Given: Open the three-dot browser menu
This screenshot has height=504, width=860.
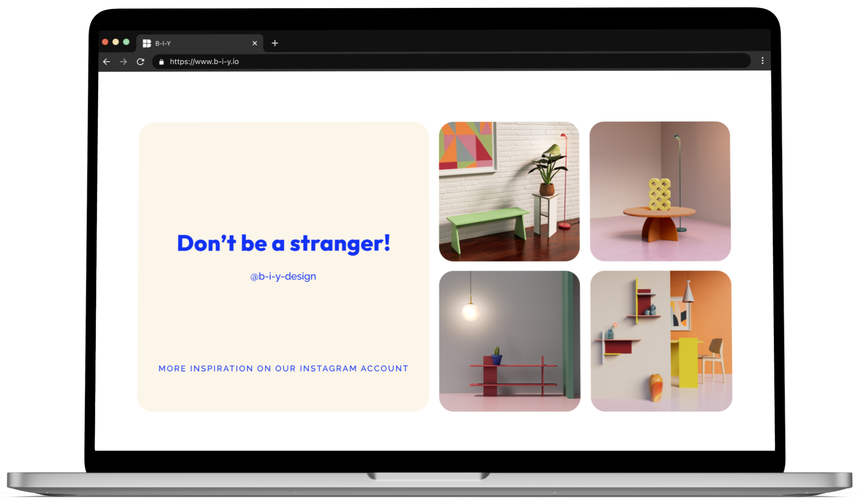Looking at the screenshot, I should click(x=762, y=61).
